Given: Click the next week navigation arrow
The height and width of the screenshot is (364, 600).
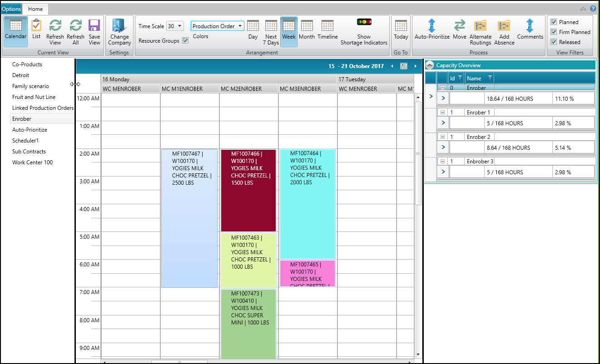Looking at the screenshot, I should (415, 66).
